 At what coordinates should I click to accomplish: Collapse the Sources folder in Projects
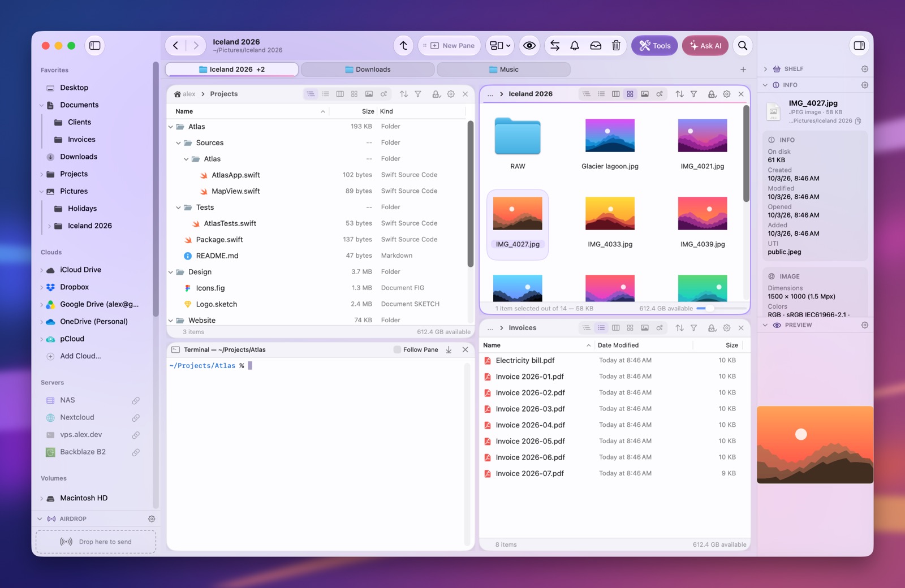coord(178,143)
